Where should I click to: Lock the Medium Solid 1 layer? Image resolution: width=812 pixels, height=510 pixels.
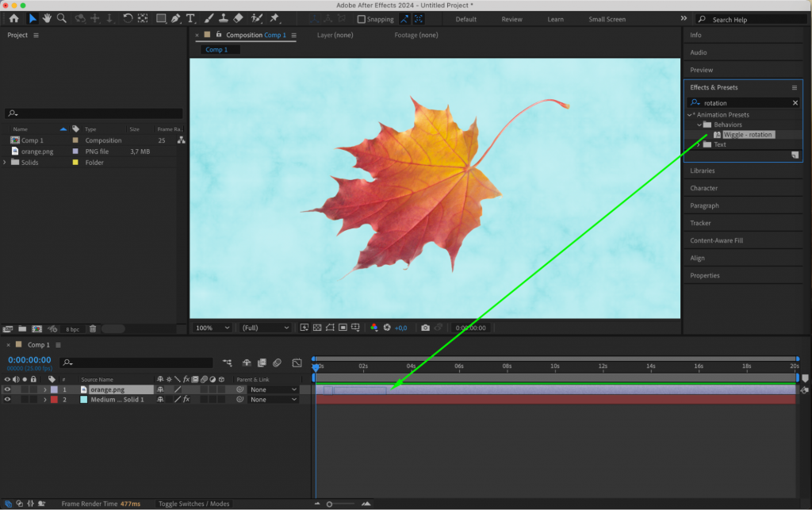tap(35, 400)
